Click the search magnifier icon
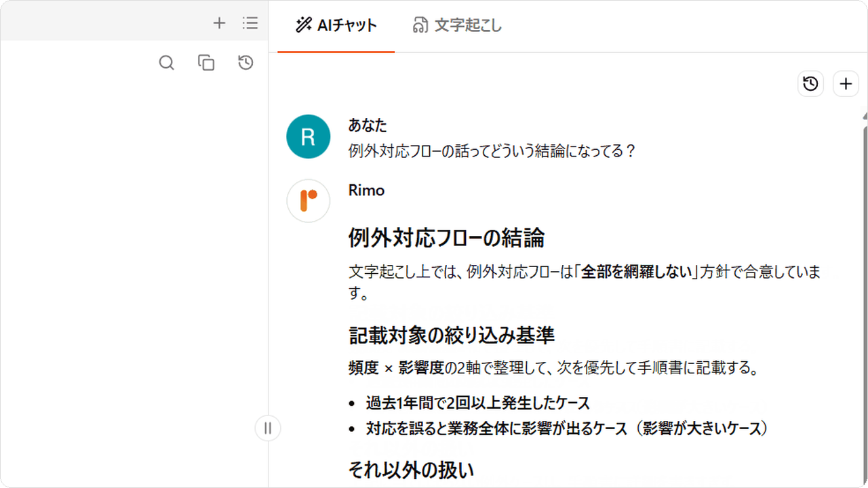The height and width of the screenshot is (488, 868). (167, 63)
